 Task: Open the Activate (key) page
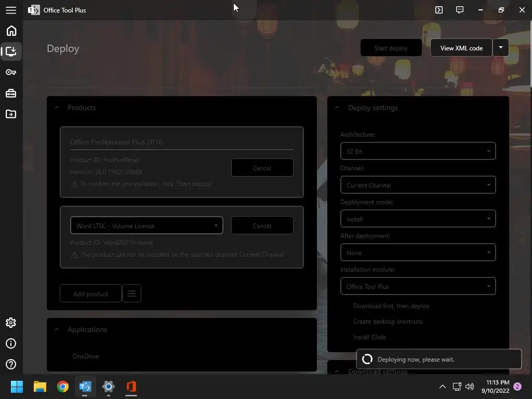click(11, 72)
